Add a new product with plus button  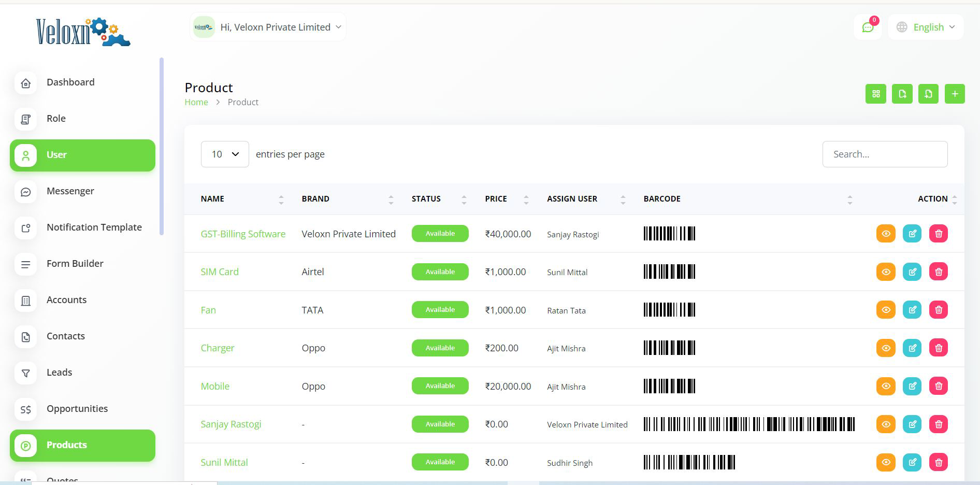pos(955,94)
